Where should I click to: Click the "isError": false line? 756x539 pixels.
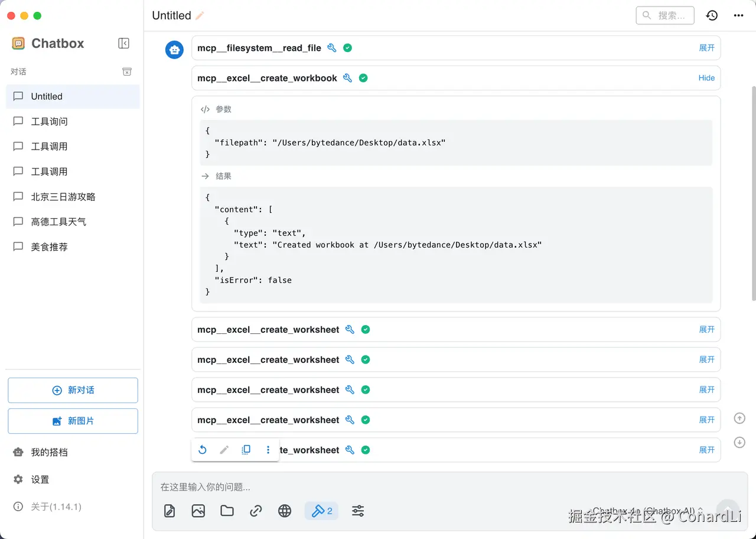[x=253, y=280]
